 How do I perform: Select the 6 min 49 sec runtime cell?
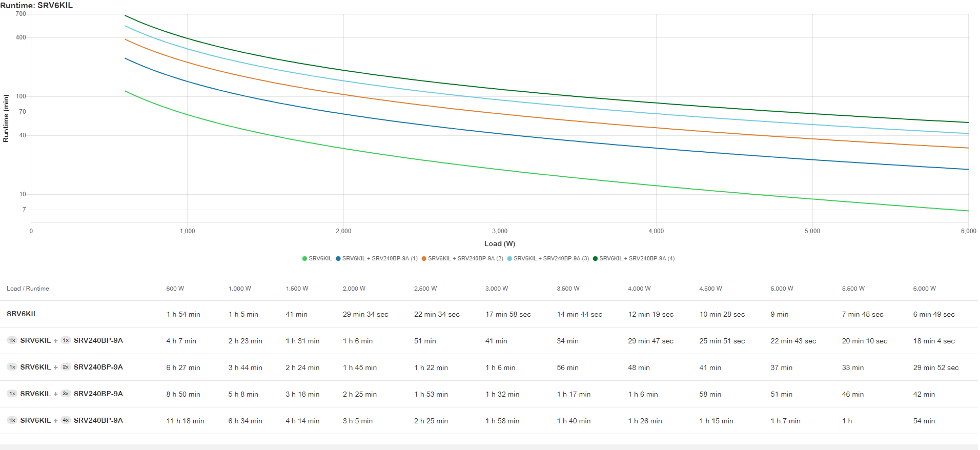click(933, 314)
